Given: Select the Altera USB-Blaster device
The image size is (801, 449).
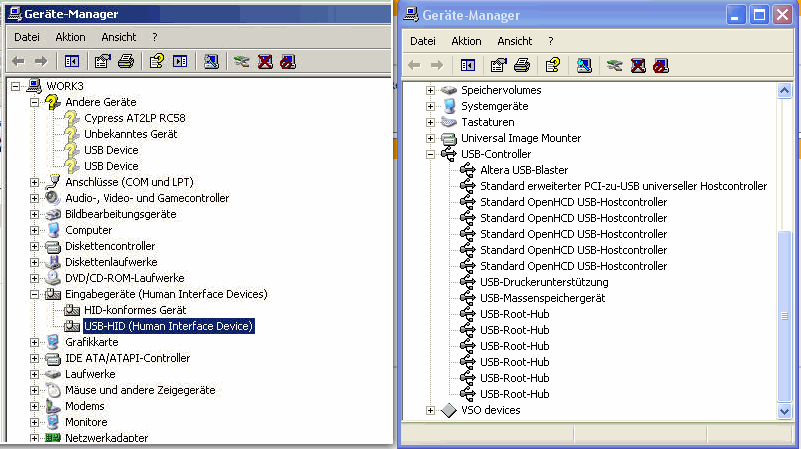Looking at the screenshot, I should (x=524, y=170).
